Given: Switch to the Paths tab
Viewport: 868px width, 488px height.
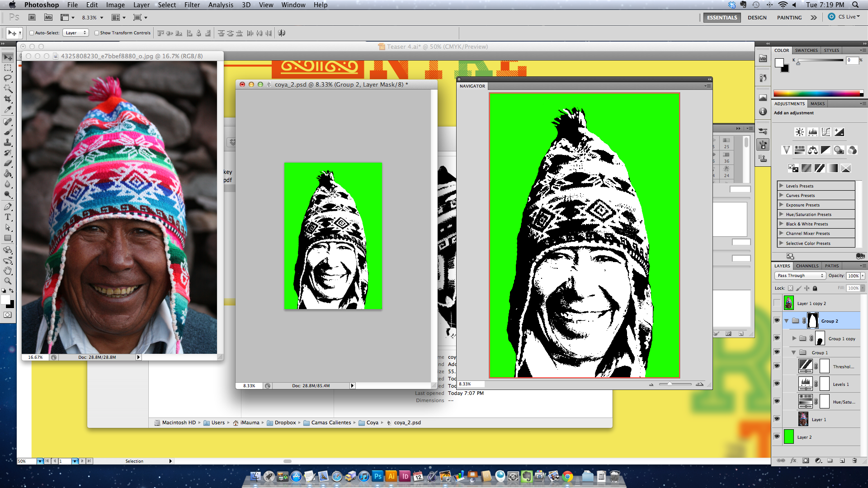Looking at the screenshot, I should pos(832,266).
